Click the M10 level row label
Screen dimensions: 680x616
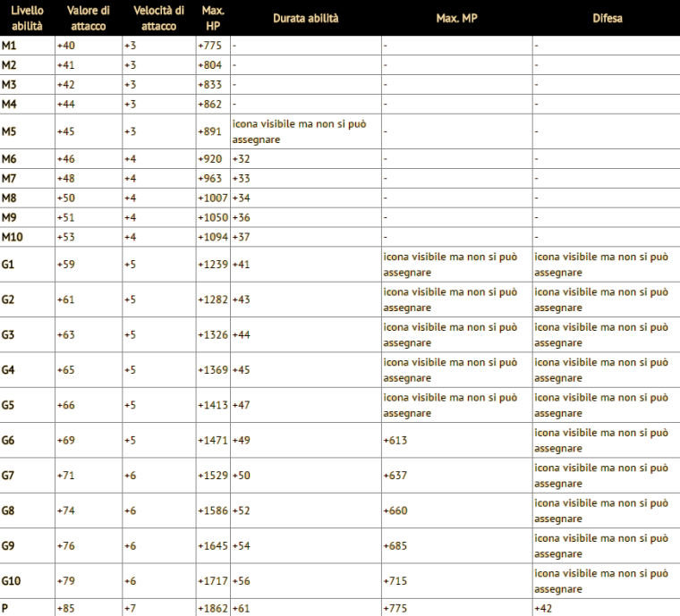[12, 237]
